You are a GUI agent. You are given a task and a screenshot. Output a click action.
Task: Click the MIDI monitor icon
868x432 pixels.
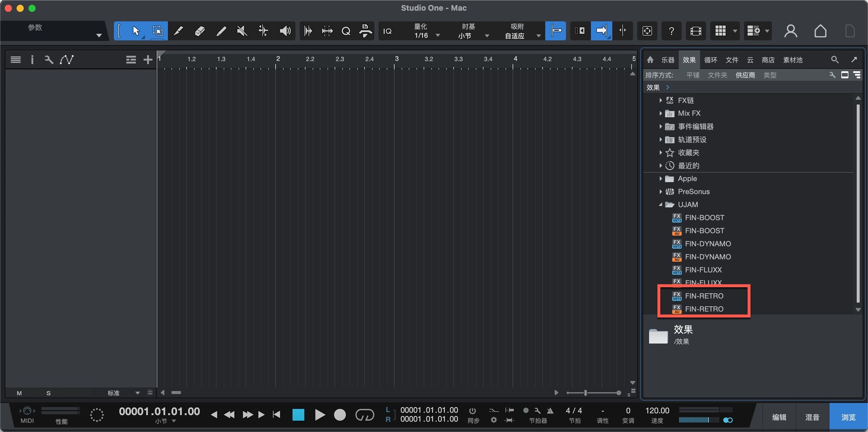[x=27, y=411]
